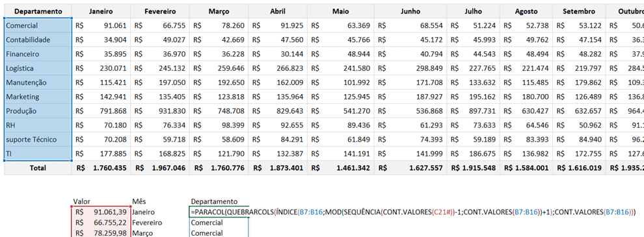
Task: Select Total Setembro value 1.616.019
Action: click(579, 168)
